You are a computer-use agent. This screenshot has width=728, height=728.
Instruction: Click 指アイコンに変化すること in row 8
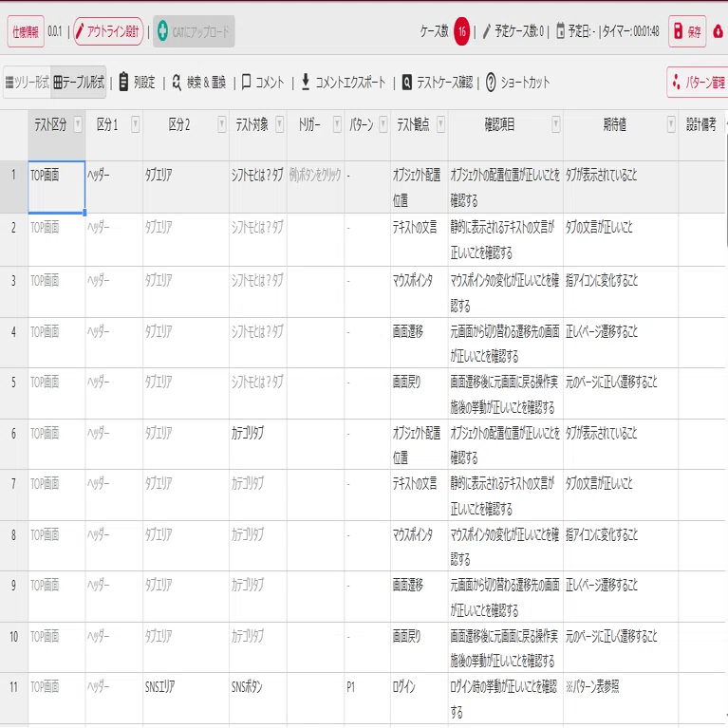[621, 546]
